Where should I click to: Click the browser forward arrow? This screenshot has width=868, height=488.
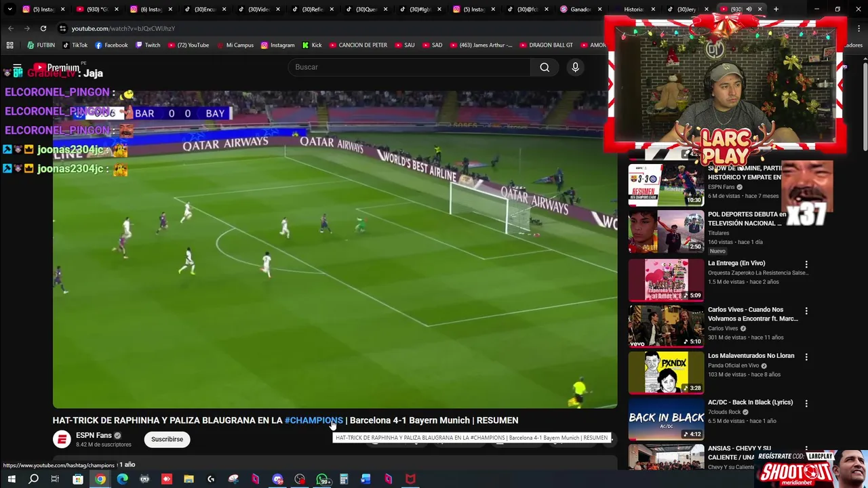tap(27, 28)
